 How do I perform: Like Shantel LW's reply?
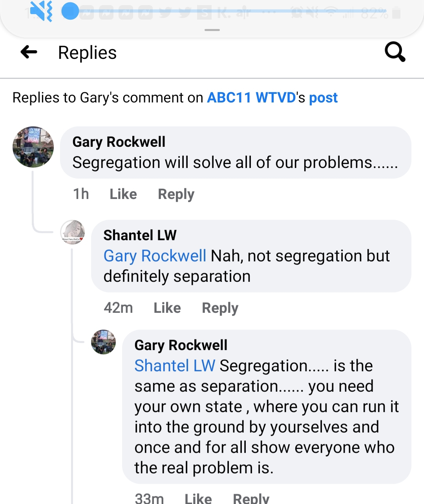[x=167, y=308]
